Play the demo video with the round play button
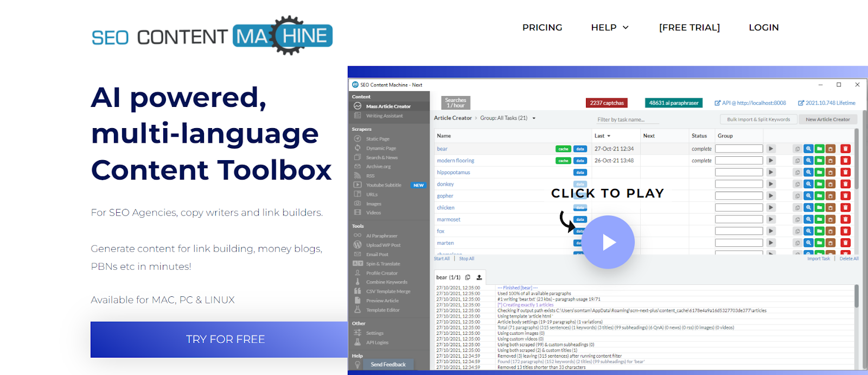Image resolution: width=868 pixels, height=375 pixels. pyautogui.click(x=608, y=242)
